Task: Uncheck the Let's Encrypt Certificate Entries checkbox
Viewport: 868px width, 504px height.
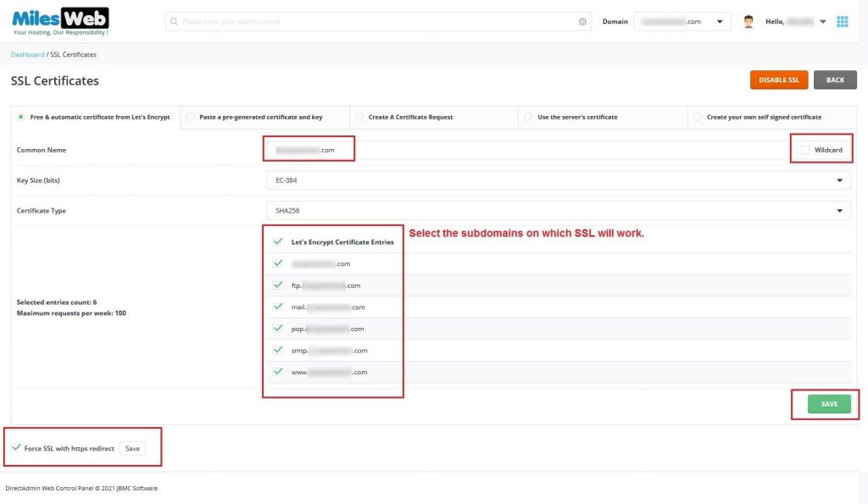Action: pyautogui.click(x=277, y=242)
